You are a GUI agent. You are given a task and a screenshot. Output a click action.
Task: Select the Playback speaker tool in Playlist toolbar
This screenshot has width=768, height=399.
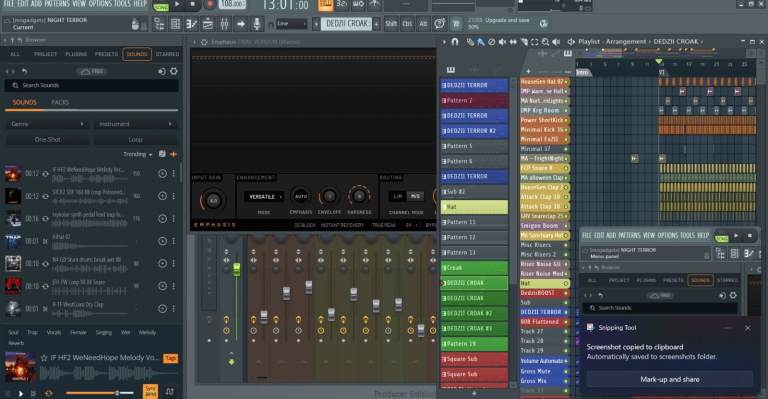pos(556,42)
